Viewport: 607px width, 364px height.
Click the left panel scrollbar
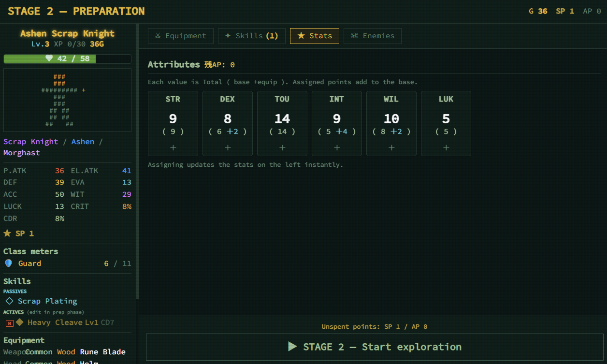(138, 161)
